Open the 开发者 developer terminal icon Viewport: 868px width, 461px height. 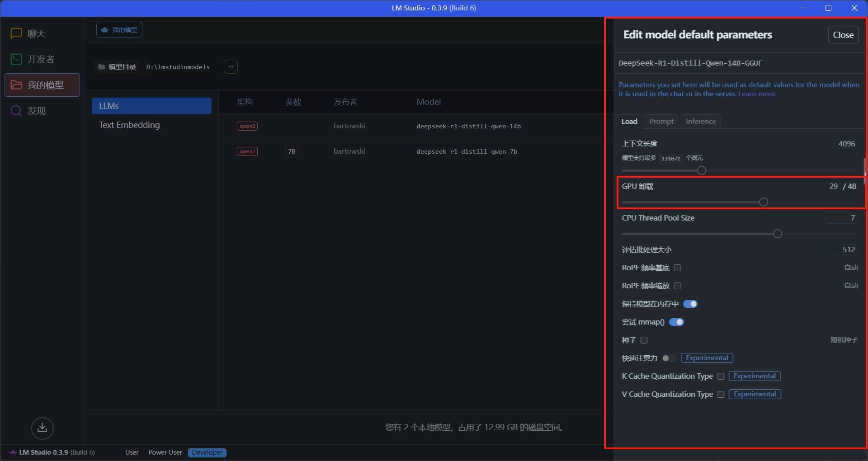point(16,59)
